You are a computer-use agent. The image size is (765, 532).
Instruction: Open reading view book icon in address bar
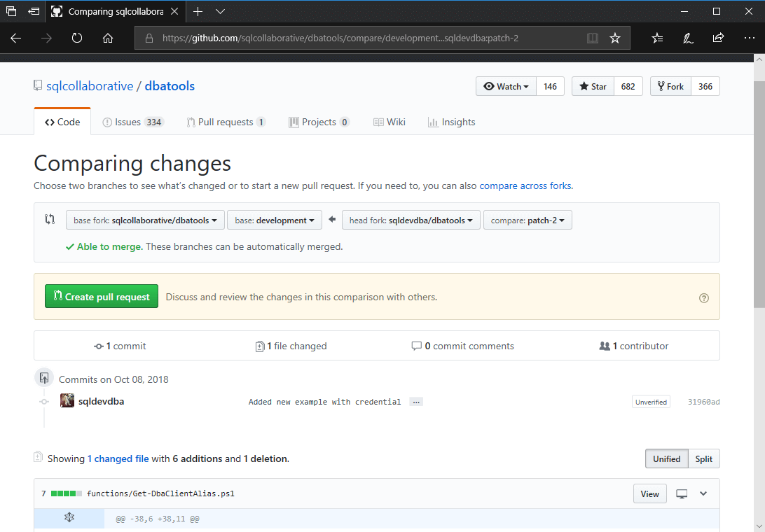point(593,38)
